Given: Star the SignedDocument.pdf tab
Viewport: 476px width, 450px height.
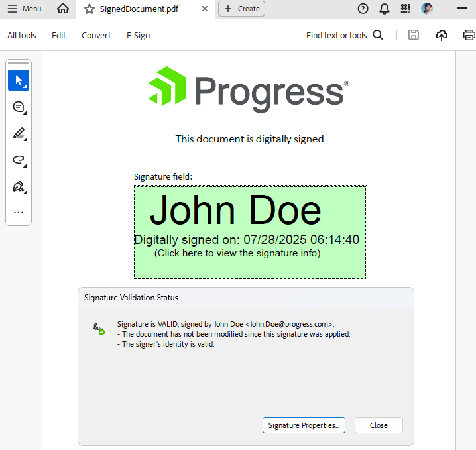Looking at the screenshot, I should click(89, 9).
